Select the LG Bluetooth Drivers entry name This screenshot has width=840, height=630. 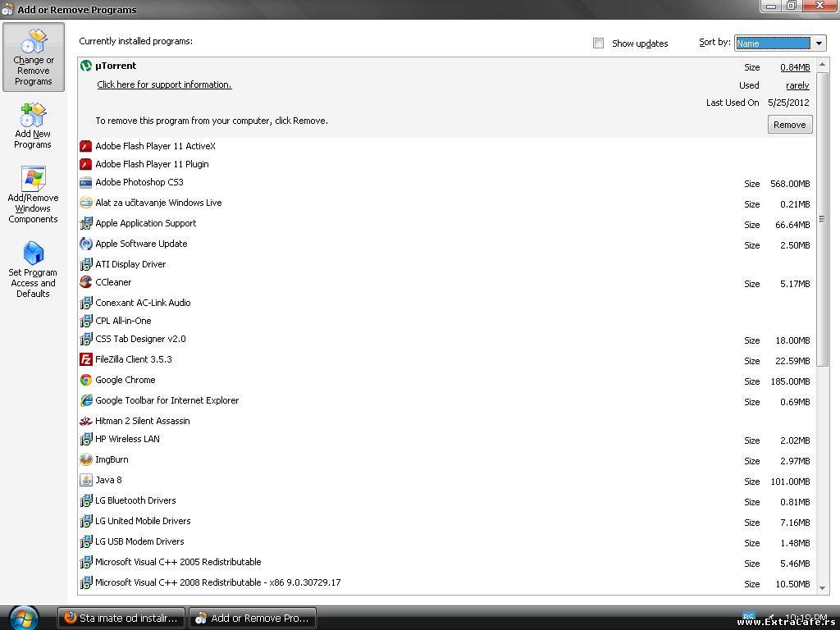click(x=135, y=500)
